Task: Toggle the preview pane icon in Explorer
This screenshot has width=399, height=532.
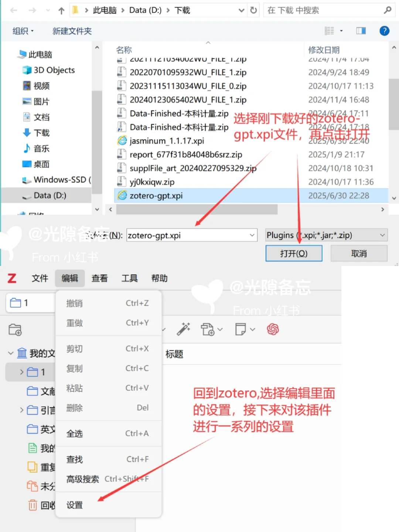Action: [x=361, y=31]
